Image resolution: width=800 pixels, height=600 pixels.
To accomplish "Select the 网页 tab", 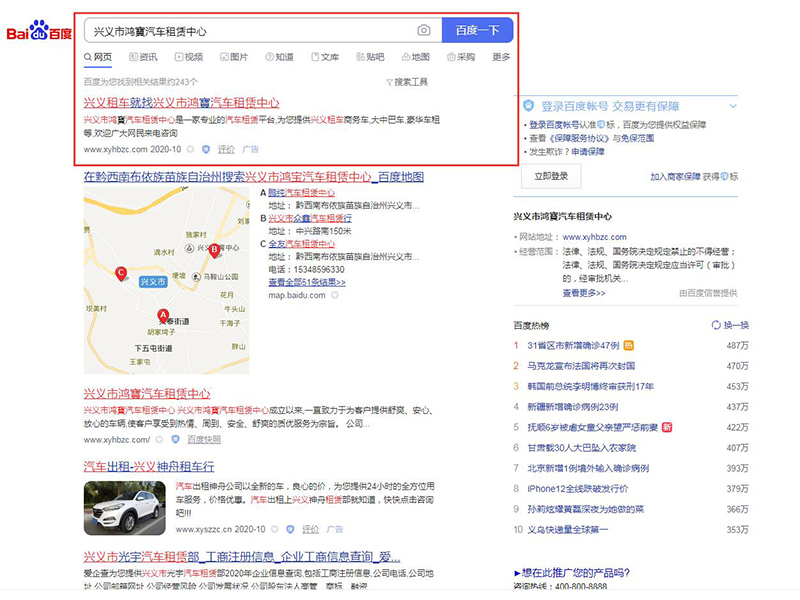I will point(98,57).
